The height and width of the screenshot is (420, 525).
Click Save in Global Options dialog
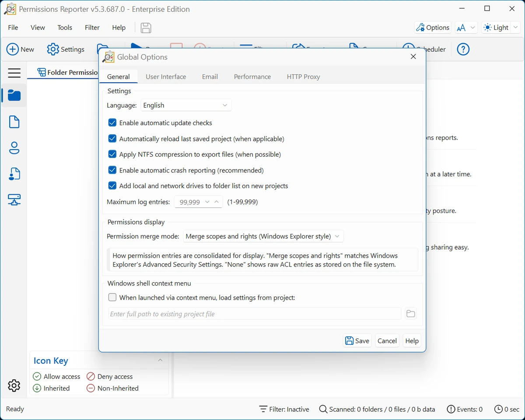pyautogui.click(x=357, y=341)
